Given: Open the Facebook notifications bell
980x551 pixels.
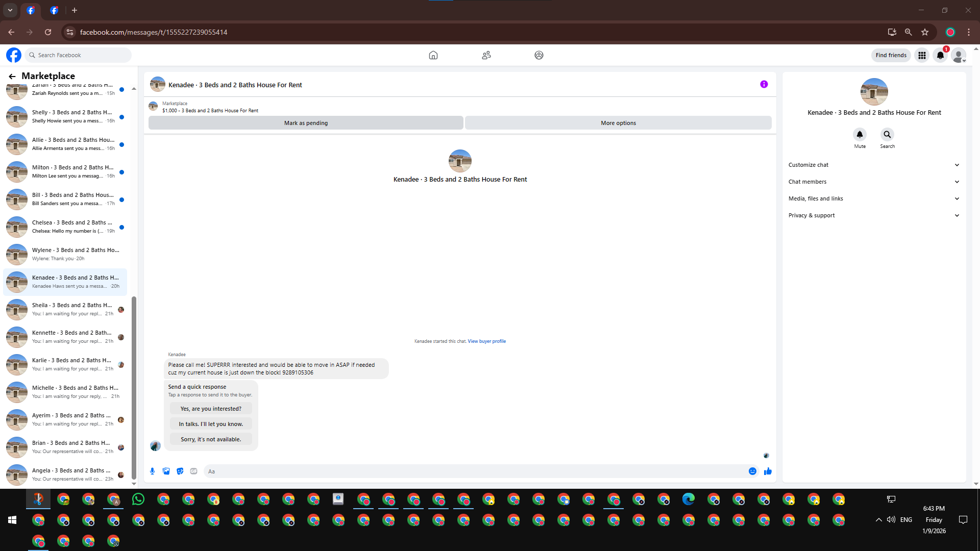Looking at the screenshot, I should point(940,55).
